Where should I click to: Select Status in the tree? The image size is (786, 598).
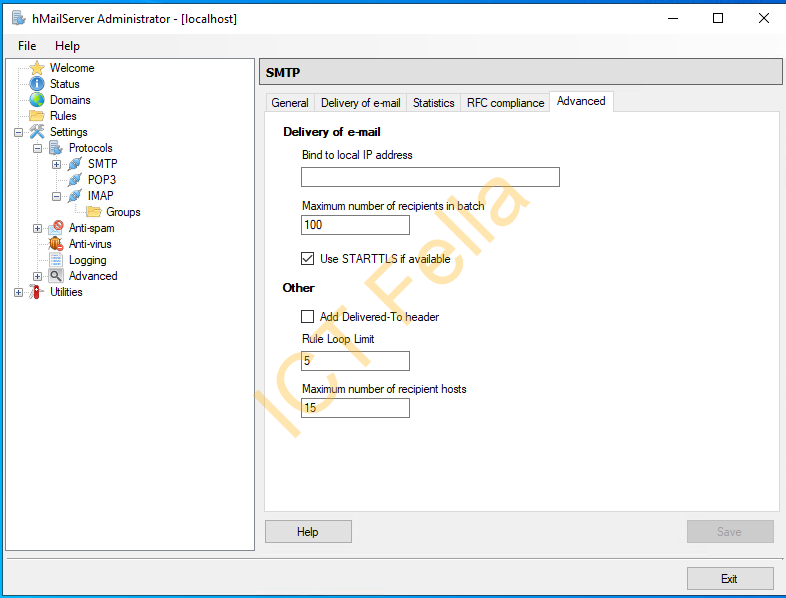(x=64, y=84)
